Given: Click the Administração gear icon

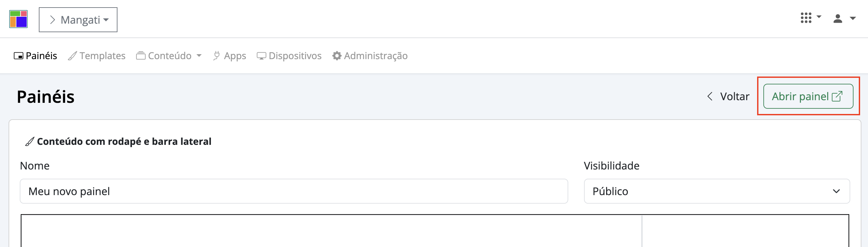Looking at the screenshot, I should (337, 56).
